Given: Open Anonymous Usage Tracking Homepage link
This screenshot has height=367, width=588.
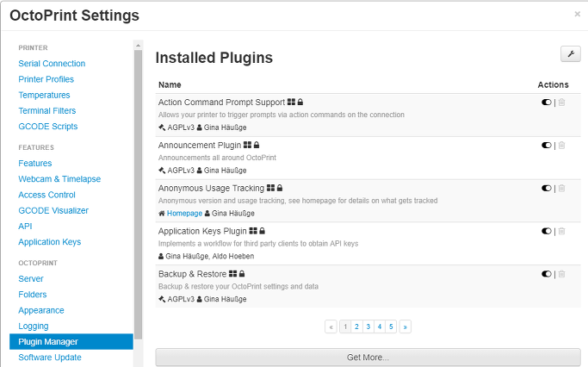Looking at the screenshot, I should (x=184, y=213).
